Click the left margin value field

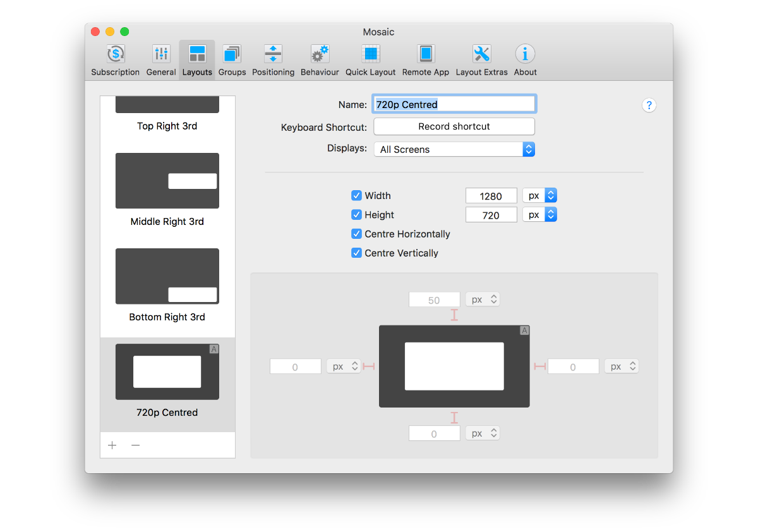[x=295, y=366]
